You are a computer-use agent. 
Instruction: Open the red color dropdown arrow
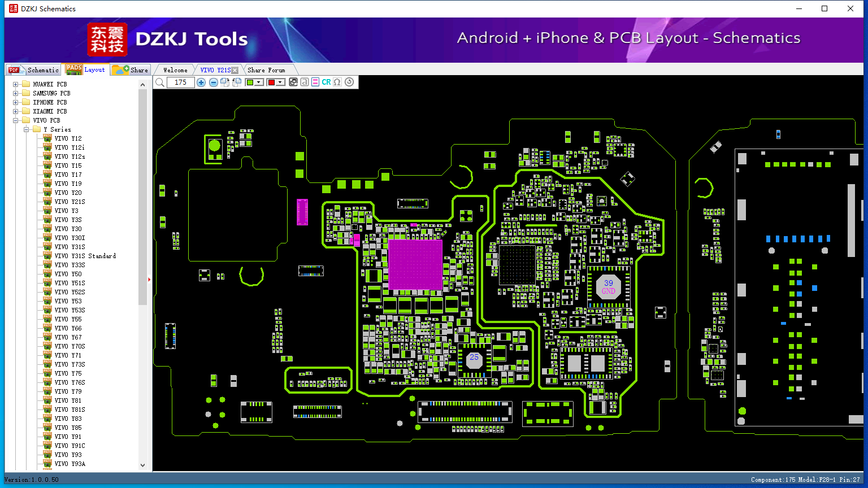pos(280,82)
